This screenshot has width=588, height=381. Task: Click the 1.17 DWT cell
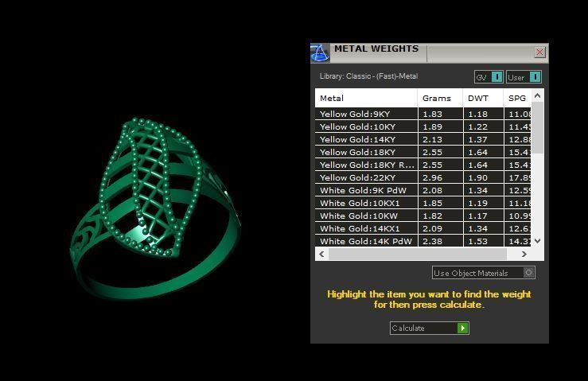pyautogui.click(x=484, y=216)
